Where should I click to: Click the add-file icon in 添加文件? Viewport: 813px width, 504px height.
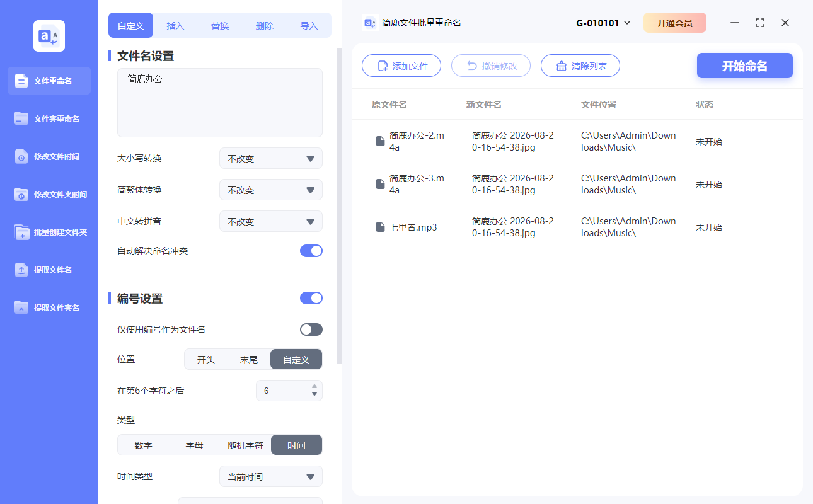pos(383,66)
